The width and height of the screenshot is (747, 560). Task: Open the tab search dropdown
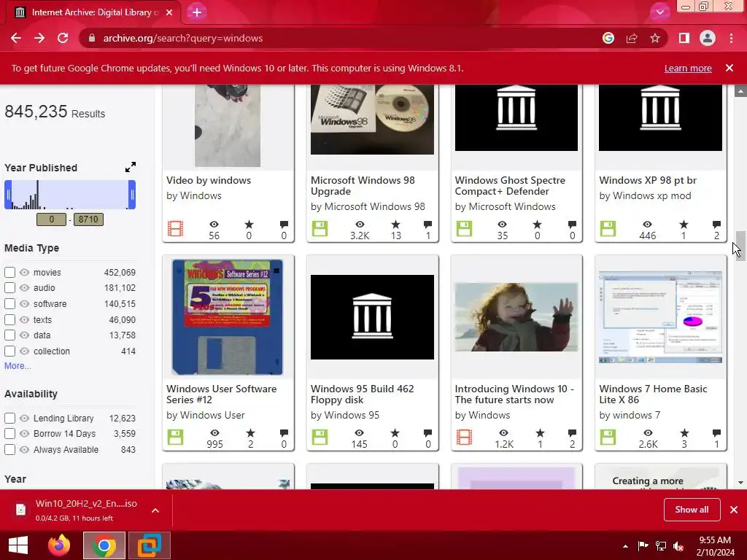[659, 12]
